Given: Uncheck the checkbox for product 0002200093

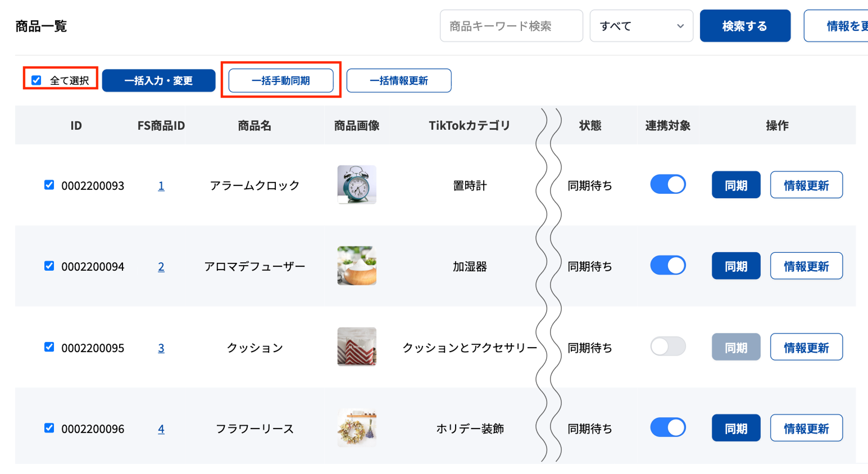Looking at the screenshot, I should pyautogui.click(x=49, y=185).
